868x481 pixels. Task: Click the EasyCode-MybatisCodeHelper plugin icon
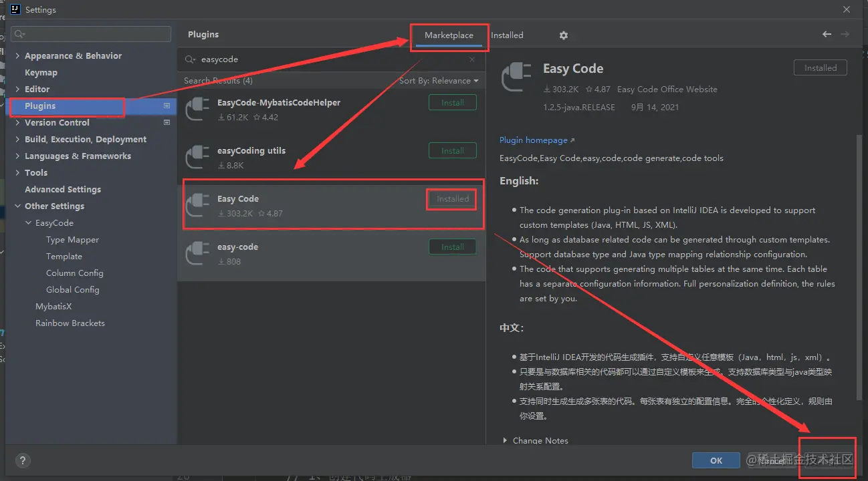197,110
